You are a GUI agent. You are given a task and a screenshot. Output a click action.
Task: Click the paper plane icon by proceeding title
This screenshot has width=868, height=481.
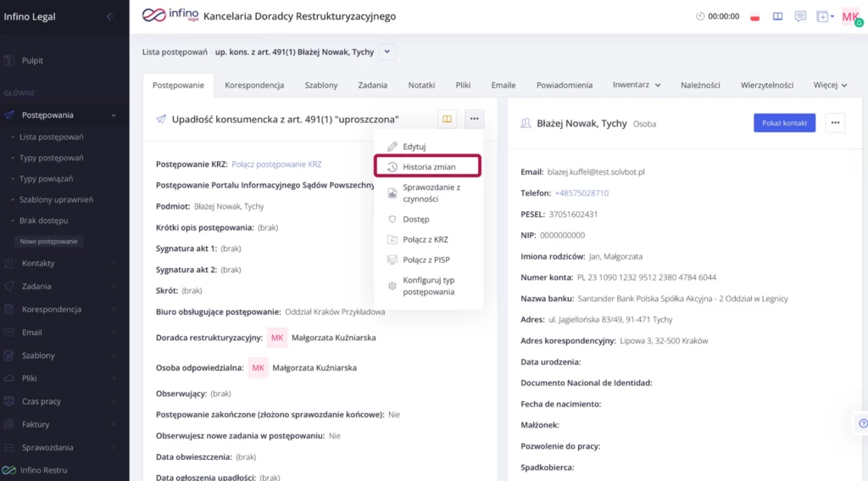161,119
